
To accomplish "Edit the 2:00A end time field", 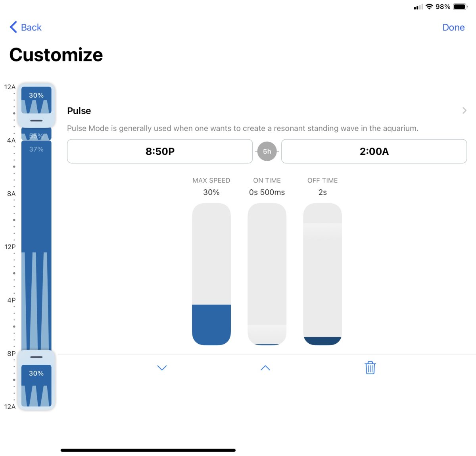I will pyautogui.click(x=374, y=151).
